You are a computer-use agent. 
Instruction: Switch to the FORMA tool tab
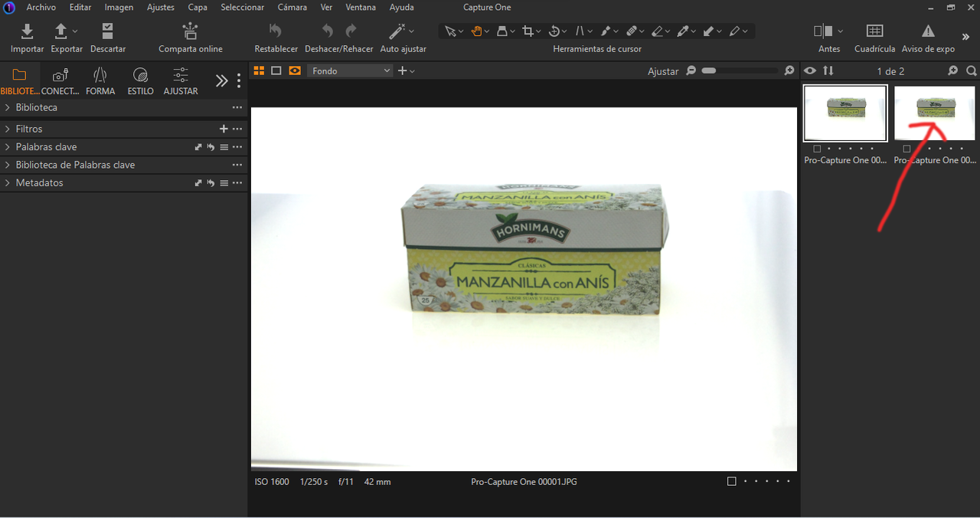pos(100,81)
